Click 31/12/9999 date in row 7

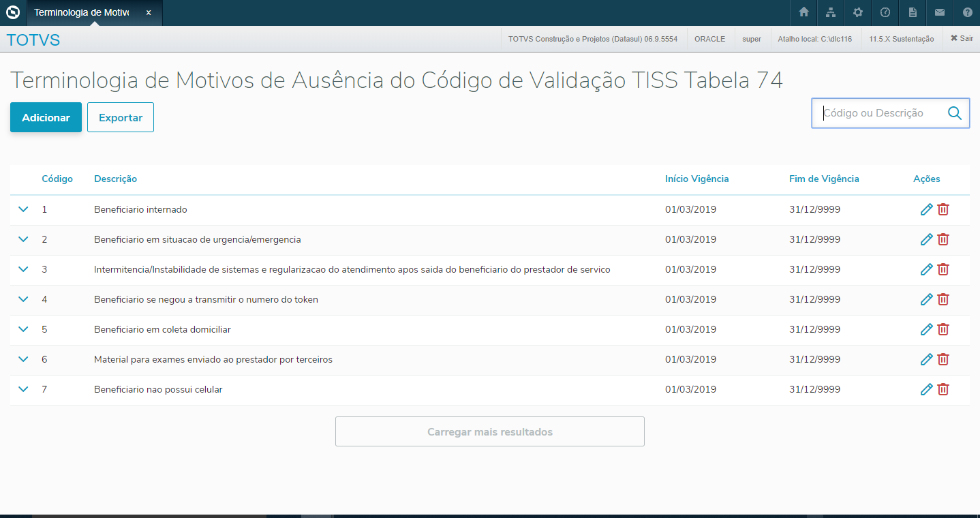coord(814,389)
